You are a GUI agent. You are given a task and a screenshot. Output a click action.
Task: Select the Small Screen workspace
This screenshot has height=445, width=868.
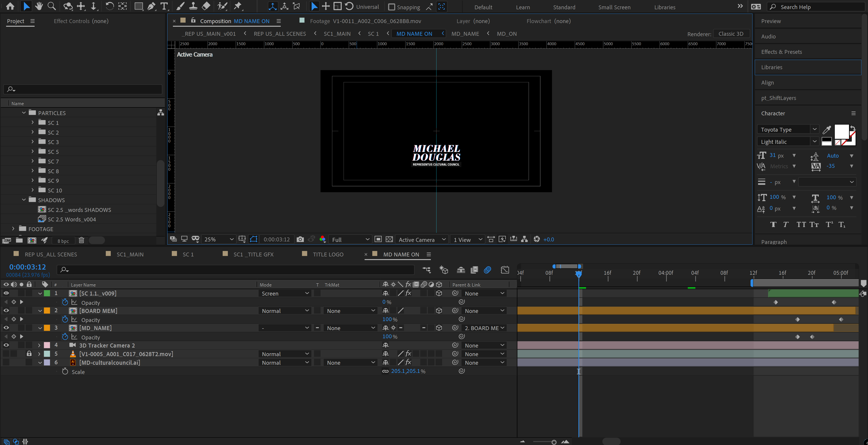614,7
